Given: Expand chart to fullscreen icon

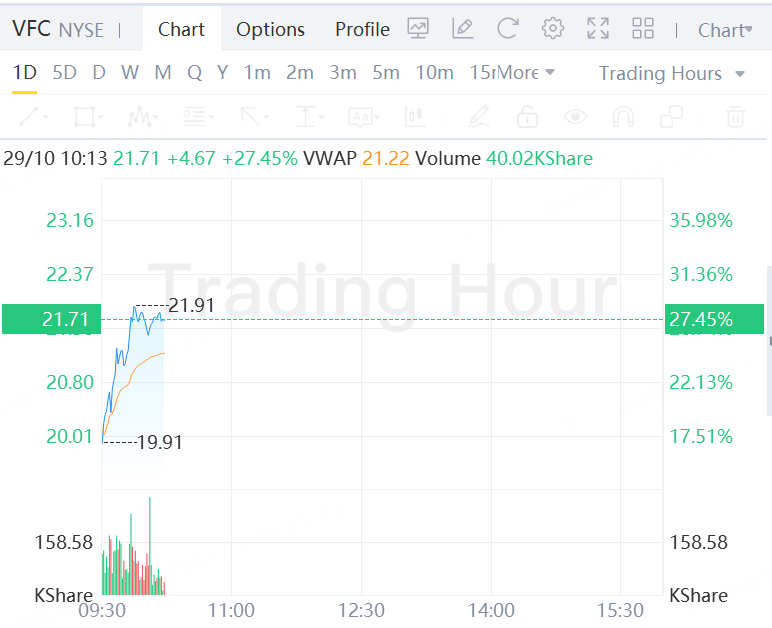Looking at the screenshot, I should [x=598, y=29].
